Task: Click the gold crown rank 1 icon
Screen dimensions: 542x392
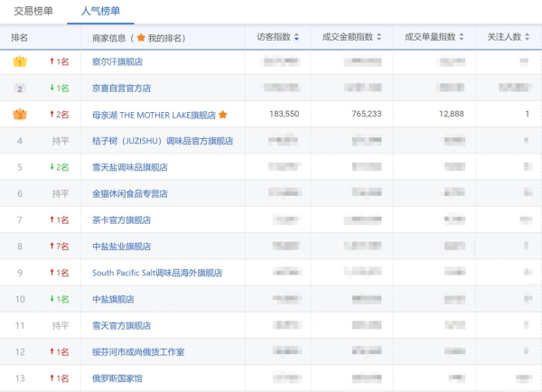Action: (x=20, y=61)
